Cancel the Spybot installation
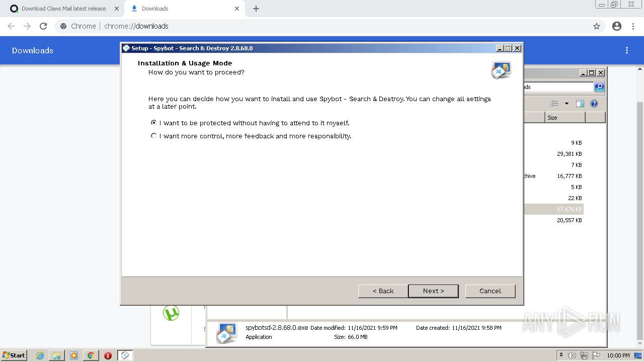Screen dimensions: 644x362 (490, 291)
